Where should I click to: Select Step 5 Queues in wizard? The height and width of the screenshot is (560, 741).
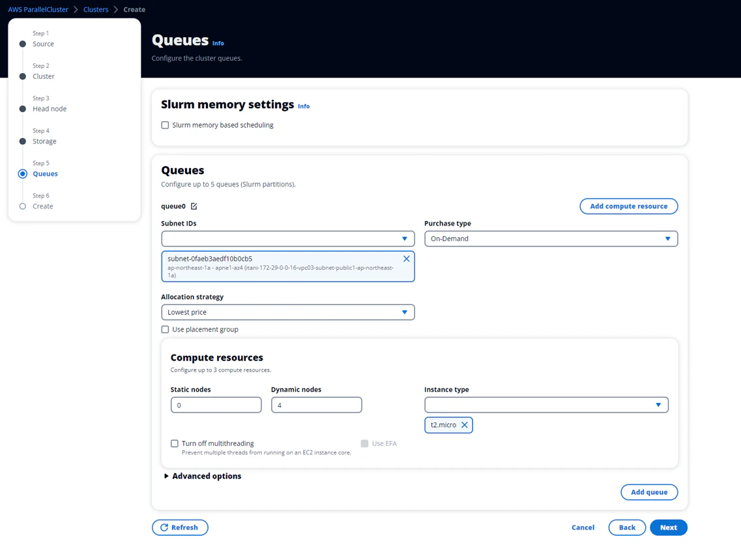pos(45,174)
